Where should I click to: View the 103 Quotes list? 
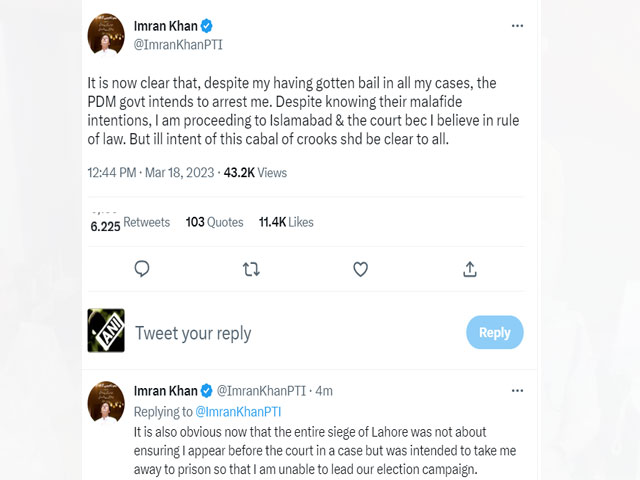click(214, 222)
